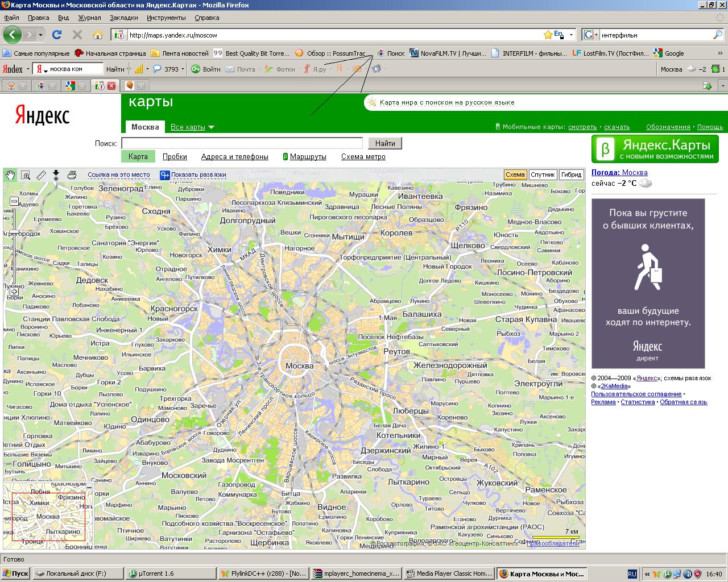The image size is (728, 582).
Task: Select the zoom-to-area magnifier tool
Action: point(26,175)
